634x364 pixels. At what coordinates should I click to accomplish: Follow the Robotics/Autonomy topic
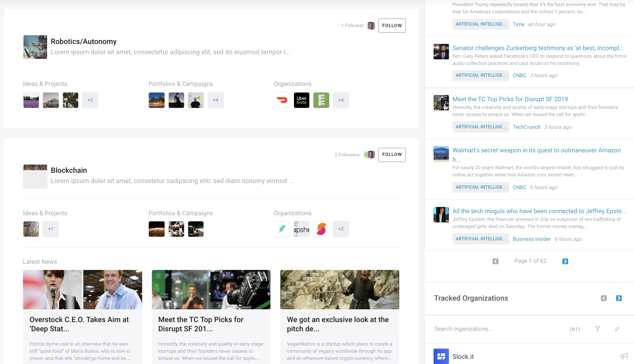click(392, 26)
